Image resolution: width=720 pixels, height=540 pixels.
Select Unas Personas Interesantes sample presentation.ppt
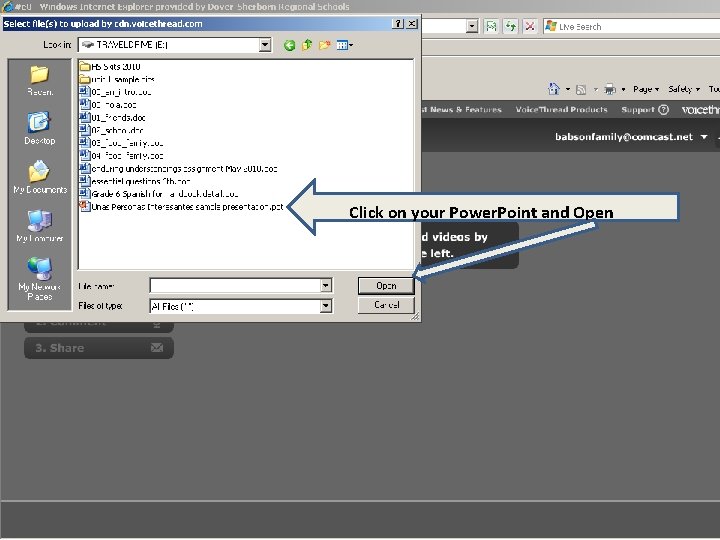click(x=181, y=207)
